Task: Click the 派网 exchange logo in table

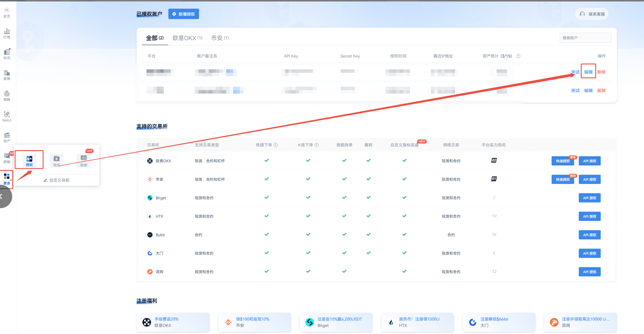Action: [x=150, y=272]
